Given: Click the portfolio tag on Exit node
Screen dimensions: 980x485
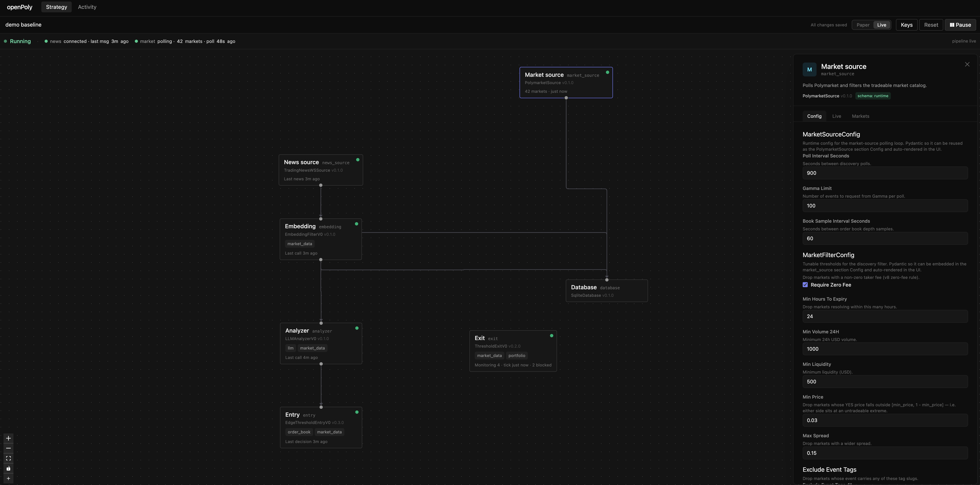Looking at the screenshot, I should tap(517, 355).
